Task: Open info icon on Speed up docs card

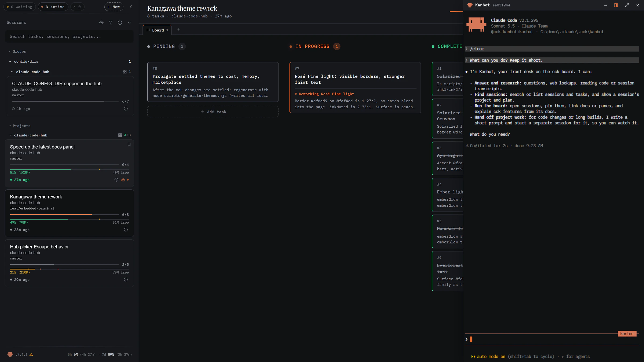Action: coord(116,180)
